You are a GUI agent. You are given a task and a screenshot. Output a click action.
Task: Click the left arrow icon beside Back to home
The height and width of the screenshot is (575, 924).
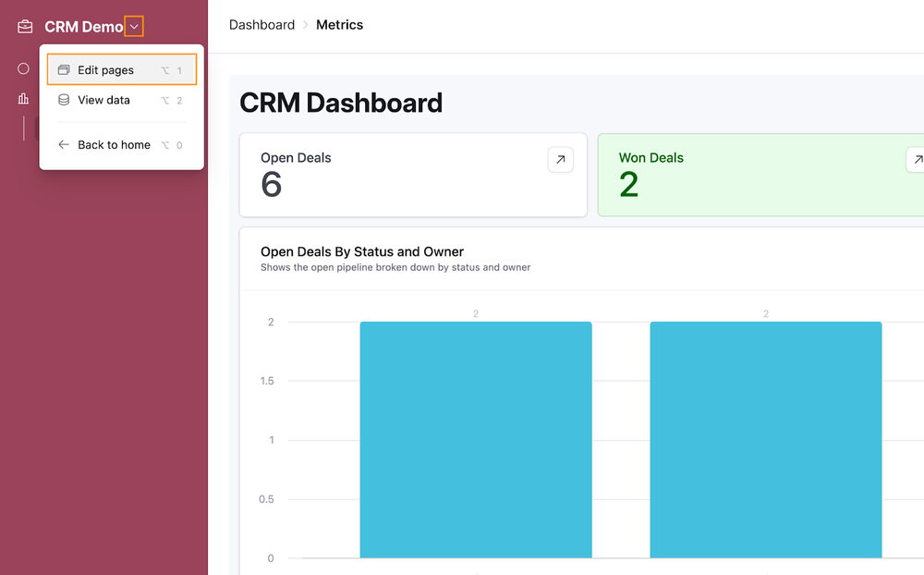coord(64,145)
